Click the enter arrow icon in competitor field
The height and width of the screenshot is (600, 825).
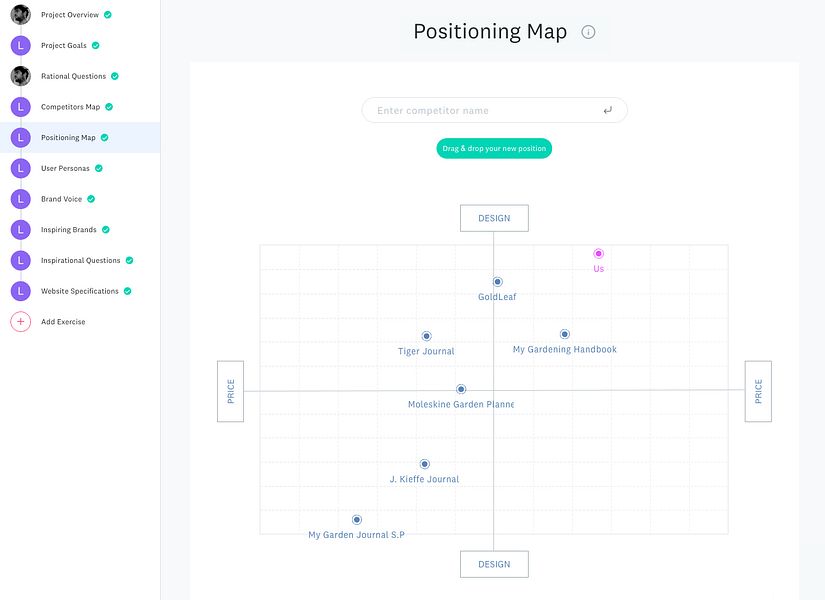[608, 111]
